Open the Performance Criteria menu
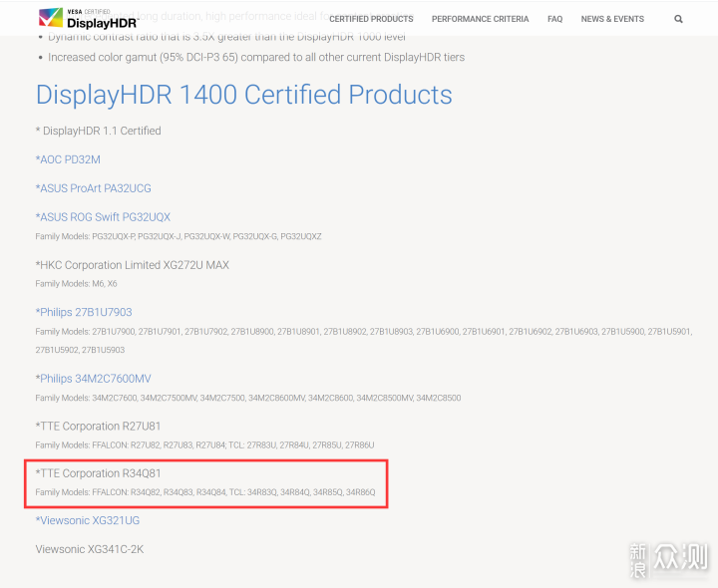718x588 pixels. coord(480,19)
